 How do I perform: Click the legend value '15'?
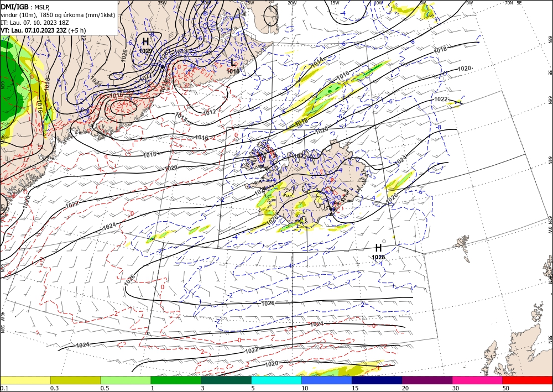355,388
